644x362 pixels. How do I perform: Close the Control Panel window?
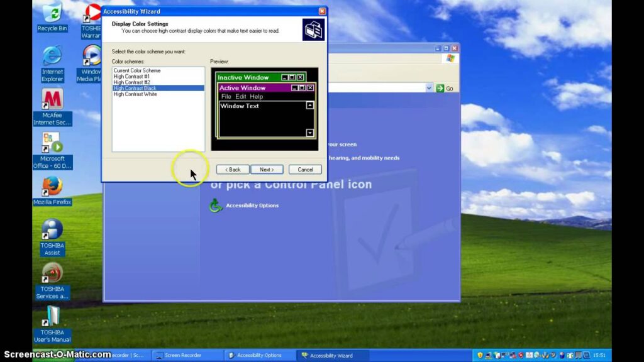click(x=455, y=48)
